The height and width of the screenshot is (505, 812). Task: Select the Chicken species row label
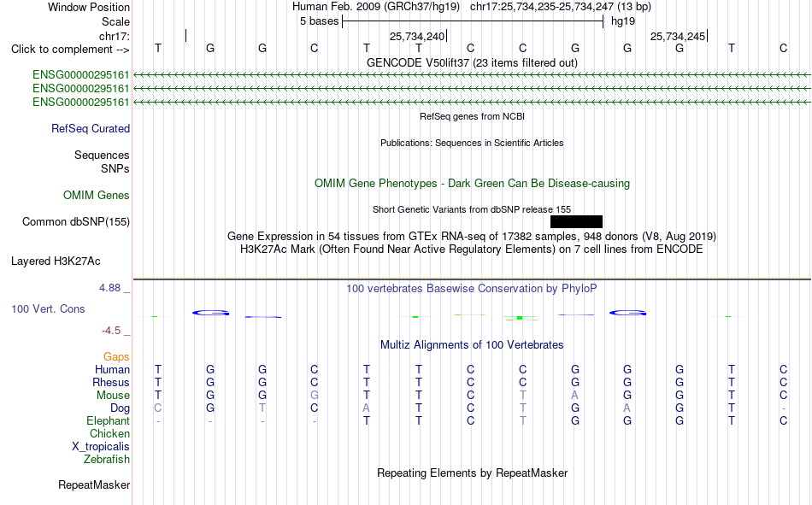coord(109,433)
